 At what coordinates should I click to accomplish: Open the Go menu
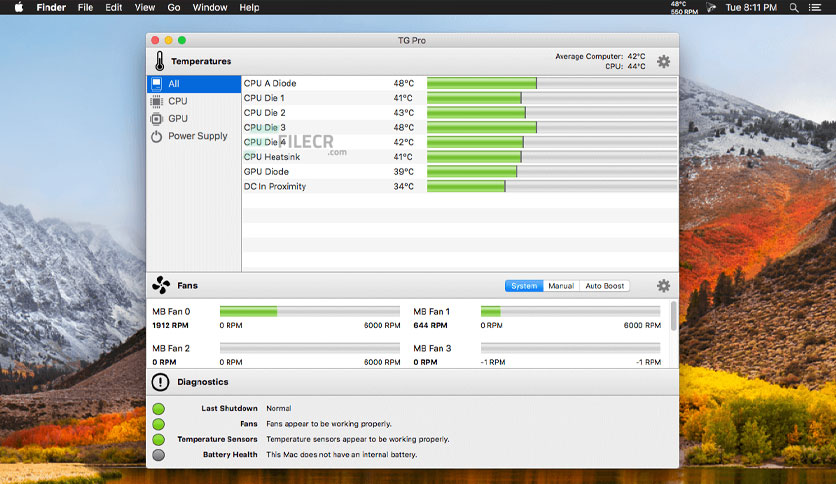coord(174,7)
